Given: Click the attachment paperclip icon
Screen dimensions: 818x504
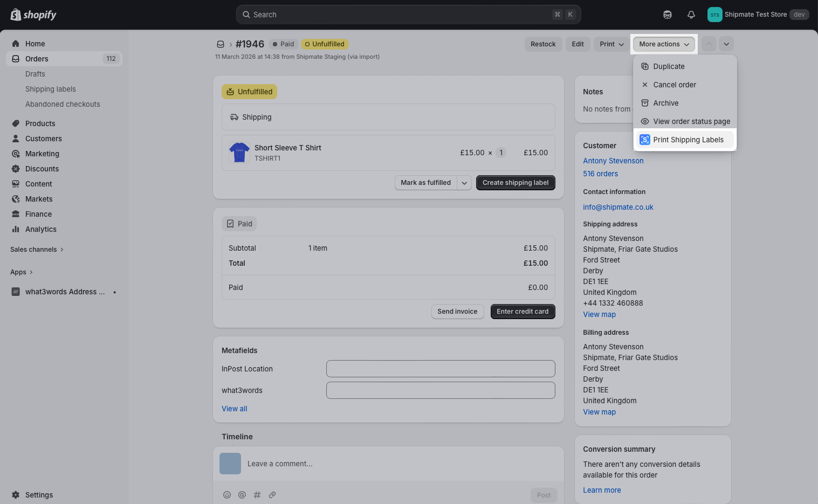Looking at the screenshot, I should coord(272,495).
